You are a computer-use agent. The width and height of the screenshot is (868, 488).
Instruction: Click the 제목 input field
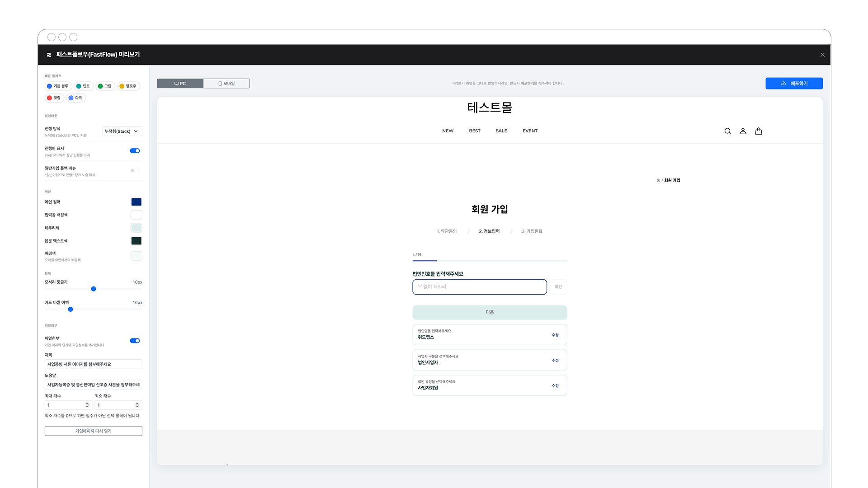tap(94, 364)
